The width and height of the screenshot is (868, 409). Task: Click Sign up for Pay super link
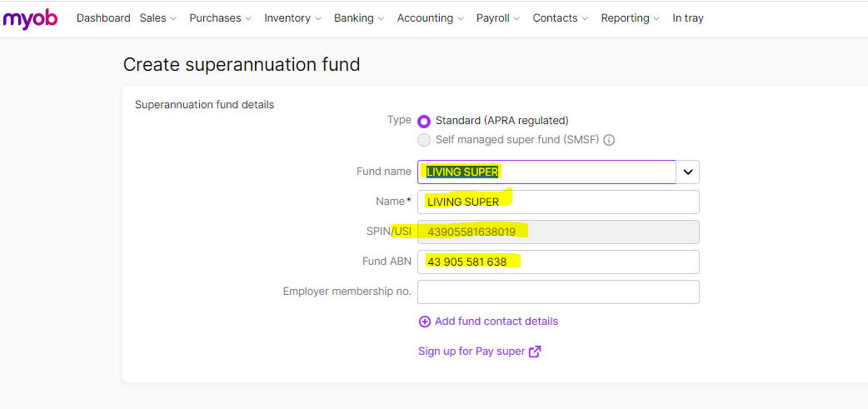pos(471,352)
